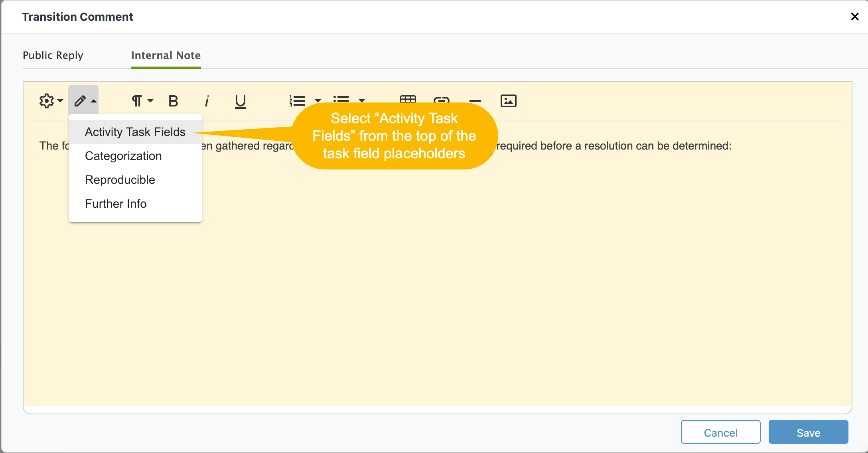Toggle underline formatting
Screen dimensions: 868x453
click(x=240, y=102)
